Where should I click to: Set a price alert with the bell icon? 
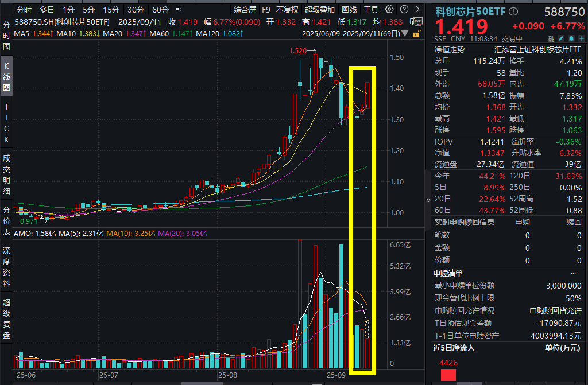tap(571, 38)
